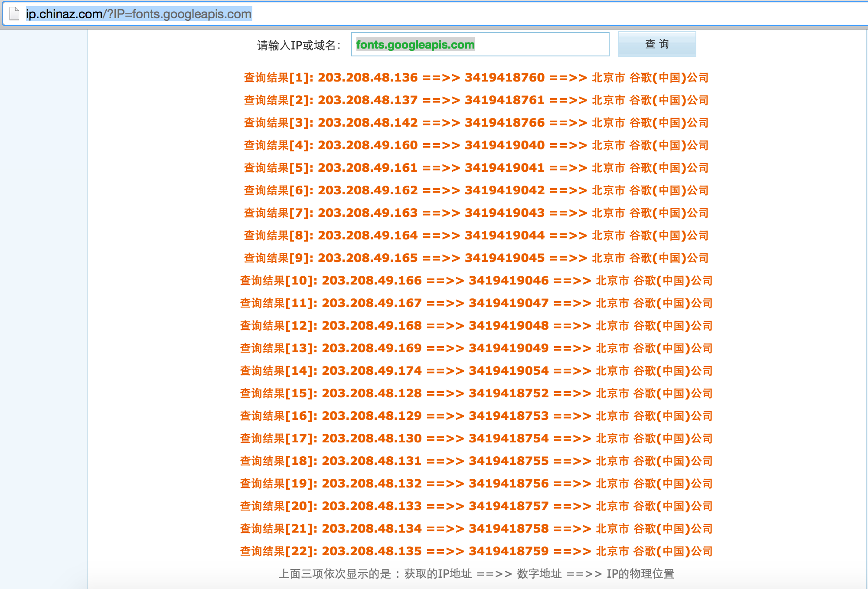Select query result [22] 203.208.48.135
Viewport: 868px width, 589px height.
[x=476, y=551]
